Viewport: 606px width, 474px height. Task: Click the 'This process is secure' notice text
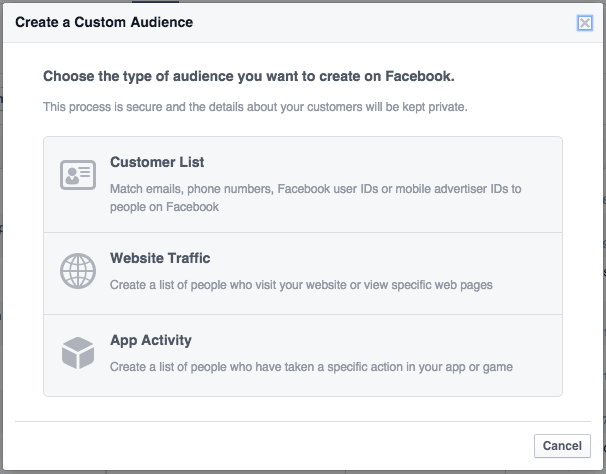click(255, 106)
